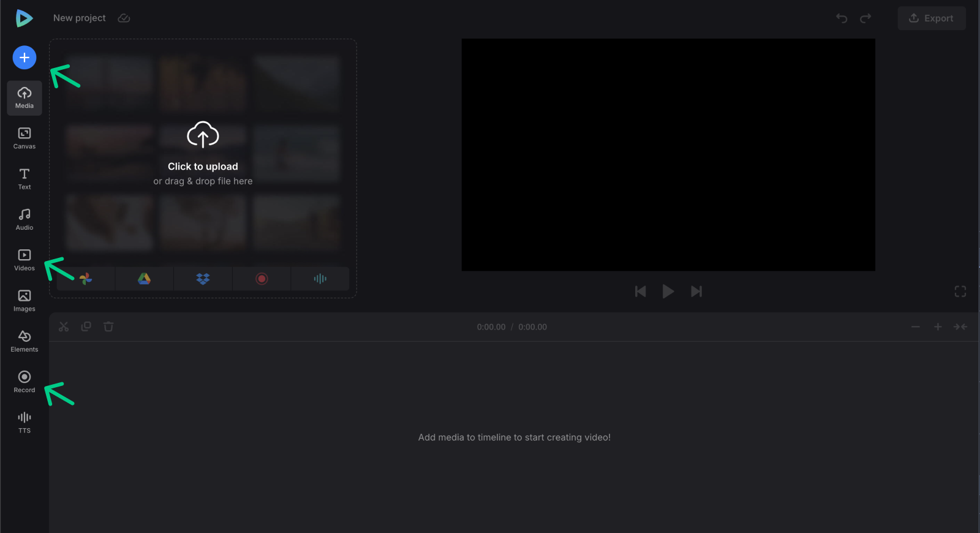The image size is (980, 533).
Task: Split clip with scissors tool
Action: [x=64, y=327]
